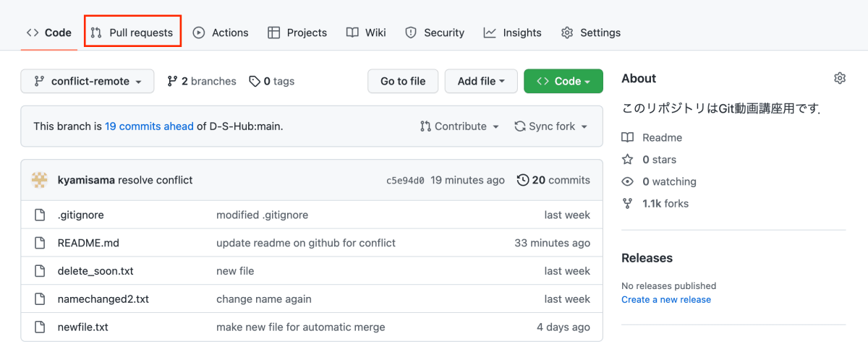
Task: Click the kyamisama avatar thumbnail
Action: coord(40,180)
